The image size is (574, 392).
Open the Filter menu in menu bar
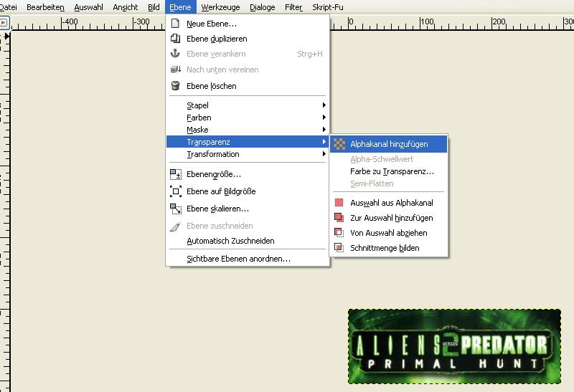(x=293, y=7)
